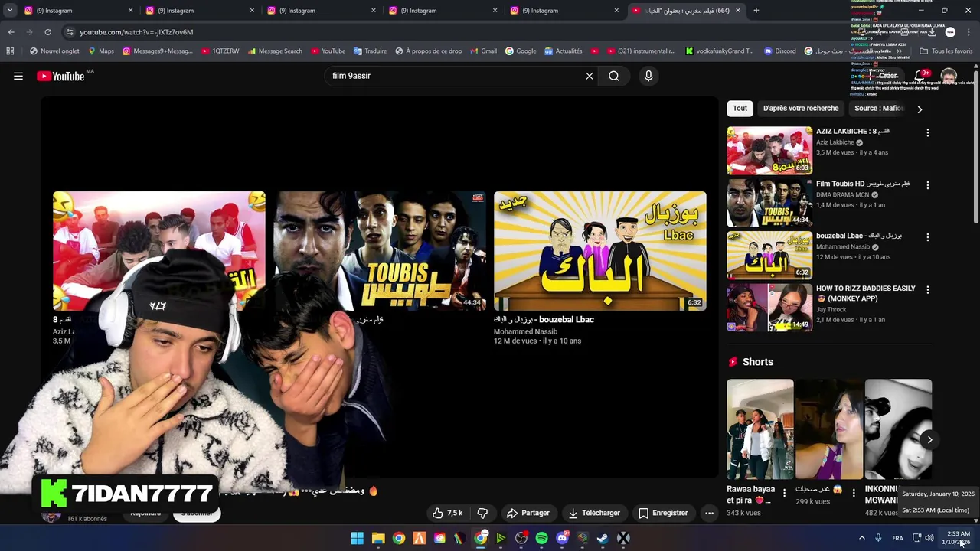Dislike the video with thumbs-down icon

[483, 513]
